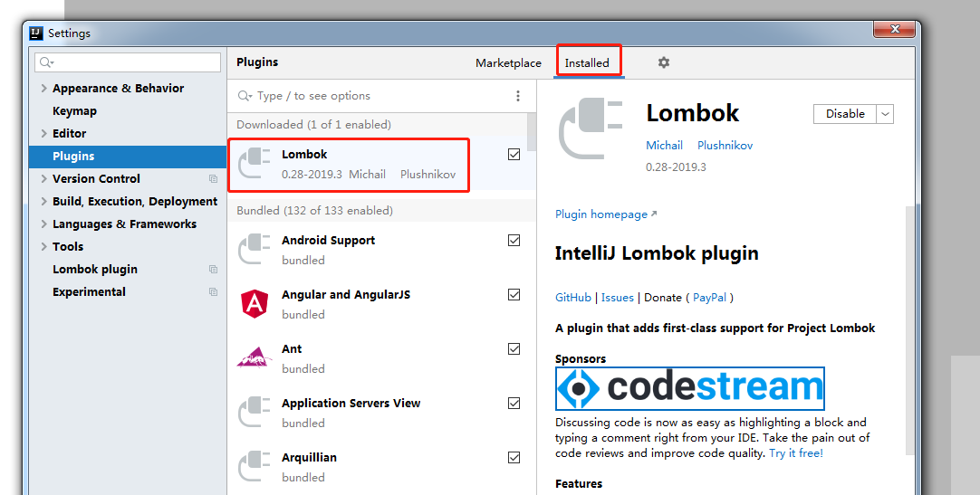Click the Angular and AngularJS plugin icon
Screen dimensions: 980x495
(x=255, y=304)
